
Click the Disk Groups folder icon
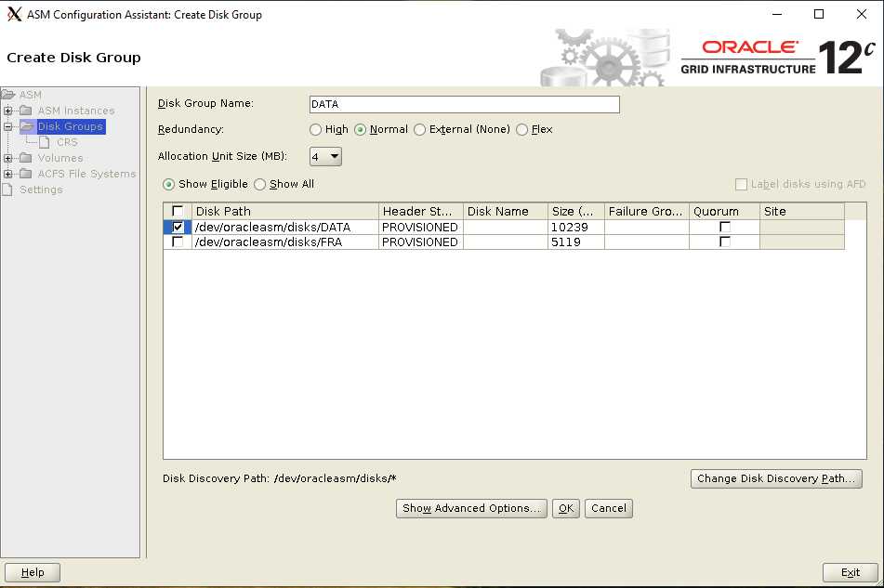point(27,126)
